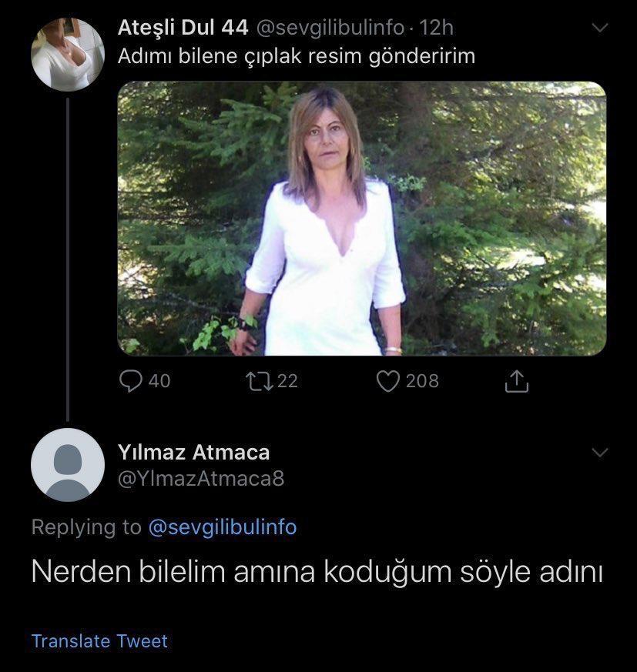Screen dimensions: 637x672
Task: Click the Ateşli Dul 44 display name
Action: click(183, 28)
